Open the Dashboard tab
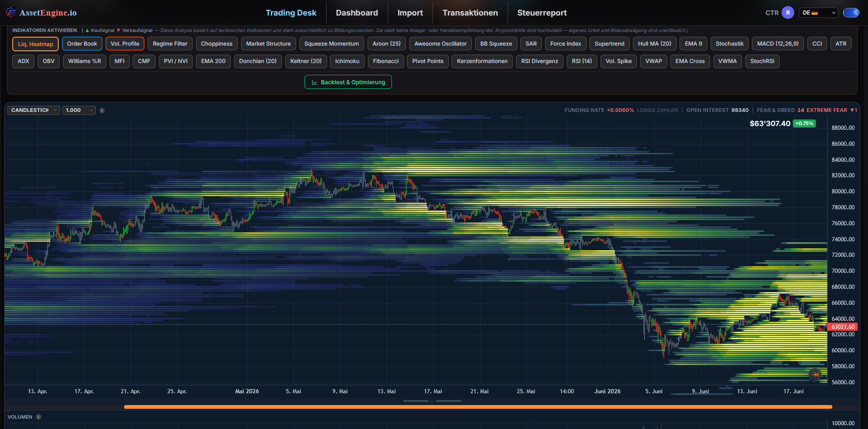The height and width of the screenshot is (429, 868). point(357,13)
